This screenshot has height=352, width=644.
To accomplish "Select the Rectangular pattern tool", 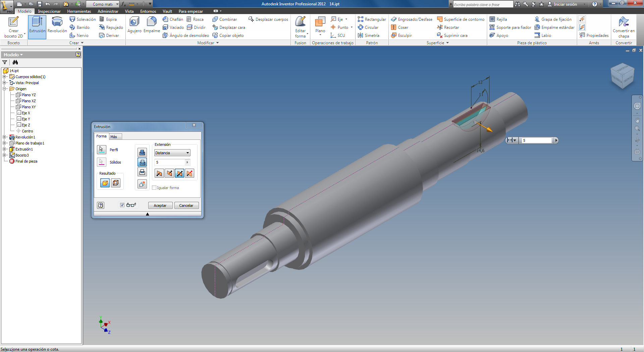I will [372, 19].
